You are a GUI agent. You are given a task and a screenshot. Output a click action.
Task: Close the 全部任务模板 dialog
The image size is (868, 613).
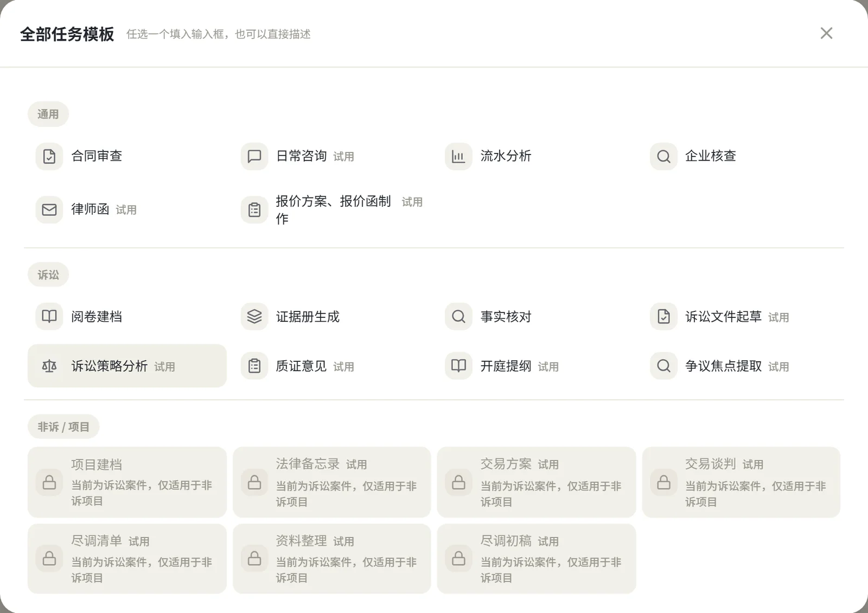(826, 33)
